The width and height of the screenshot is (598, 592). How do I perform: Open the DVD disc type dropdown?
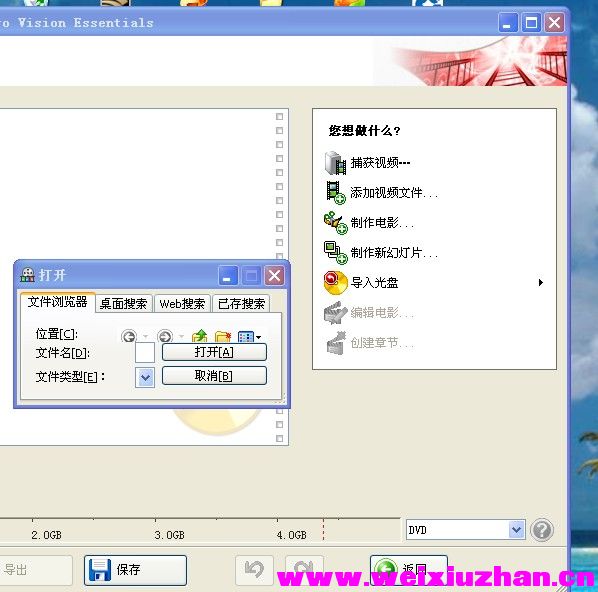point(516,530)
